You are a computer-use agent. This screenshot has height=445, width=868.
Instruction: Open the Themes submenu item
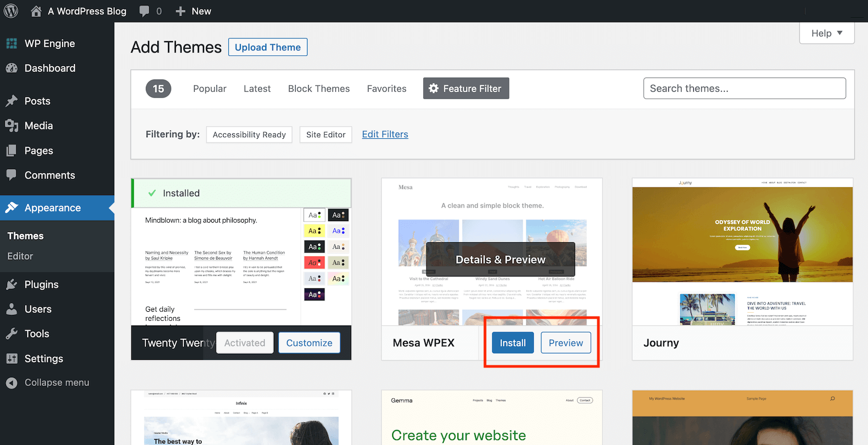[x=25, y=236]
